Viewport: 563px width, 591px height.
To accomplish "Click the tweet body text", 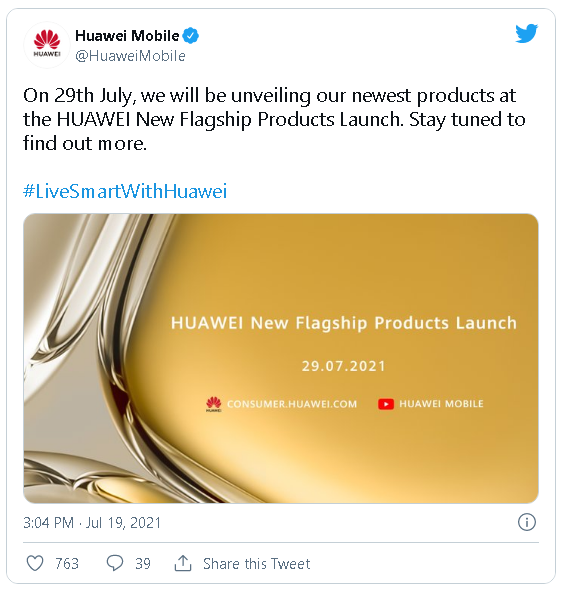I will pyautogui.click(x=274, y=119).
